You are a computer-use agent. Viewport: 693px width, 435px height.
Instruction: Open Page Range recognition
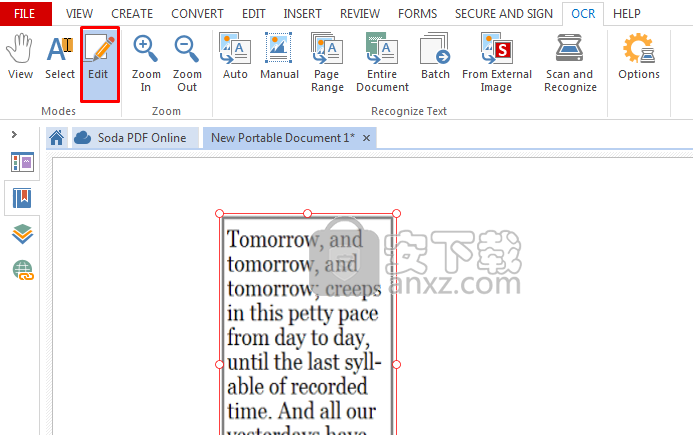point(327,62)
